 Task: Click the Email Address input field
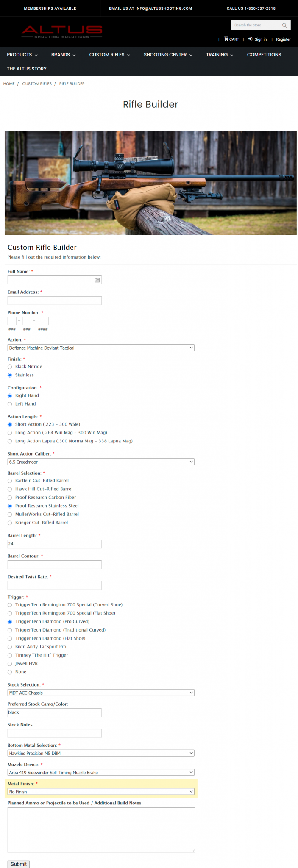[x=54, y=300]
